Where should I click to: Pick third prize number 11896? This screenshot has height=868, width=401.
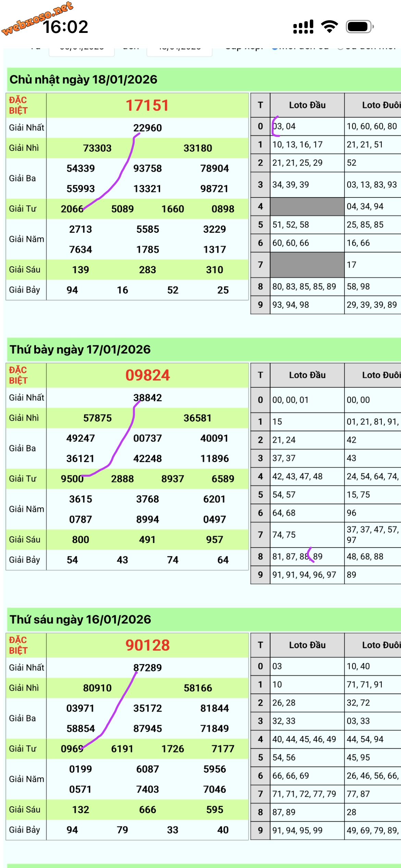pyautogui.click(x=215, y=458)
